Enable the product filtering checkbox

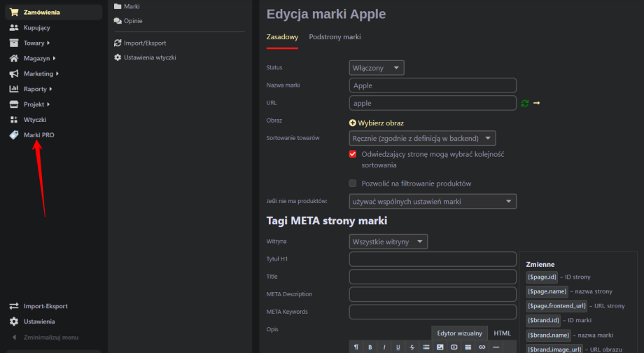353,184
